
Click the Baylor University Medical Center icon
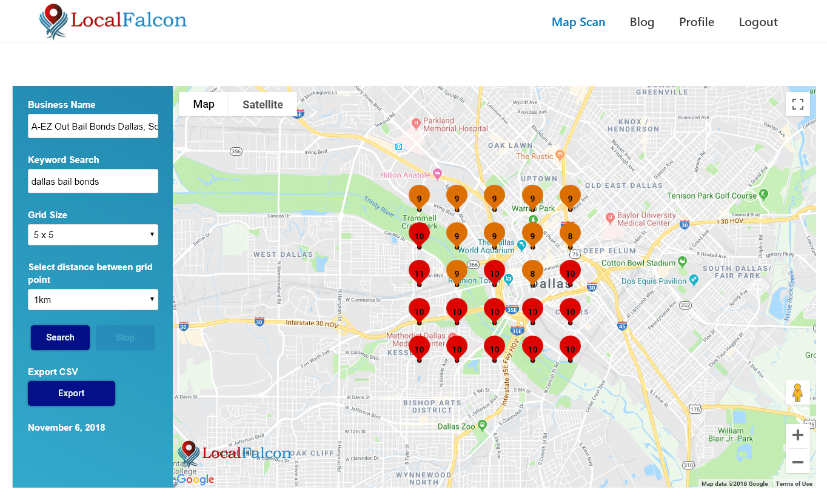tap(611, 217)
